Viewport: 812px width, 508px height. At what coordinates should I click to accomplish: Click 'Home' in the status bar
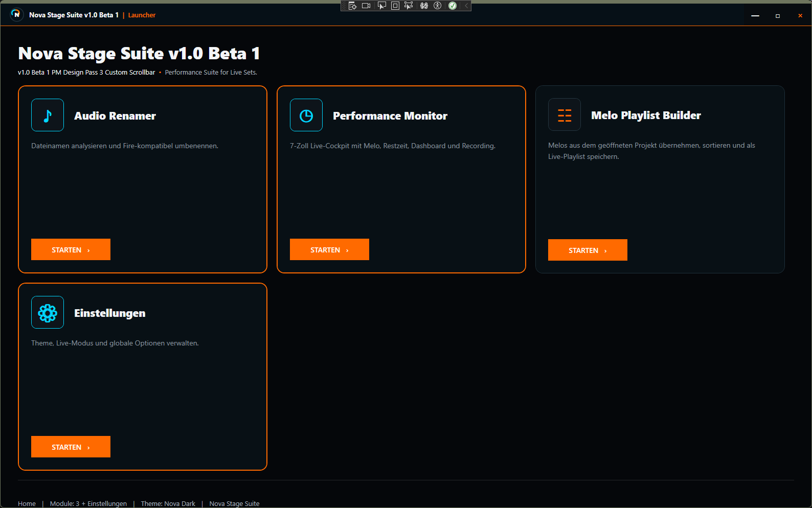(x=27, y=503)
